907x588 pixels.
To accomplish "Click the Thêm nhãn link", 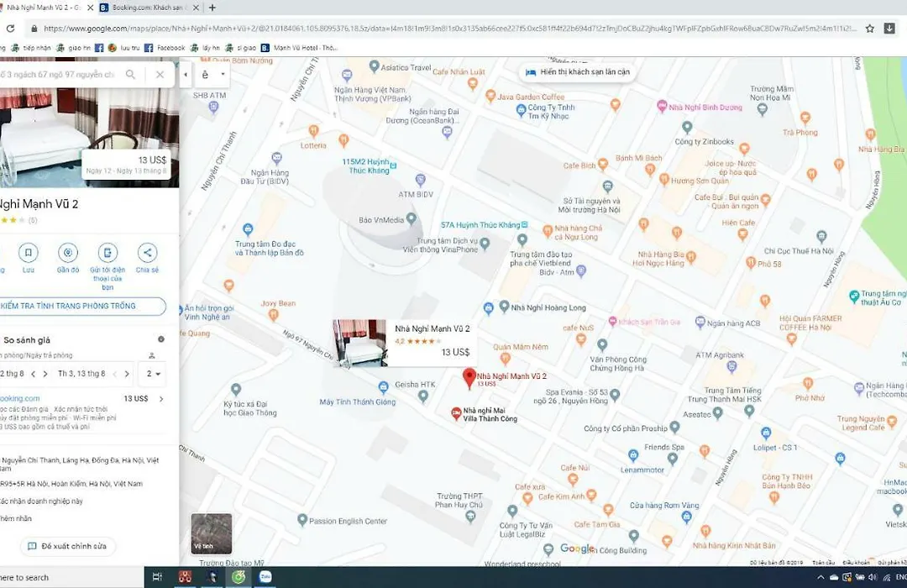I will (x=16, y=518).
